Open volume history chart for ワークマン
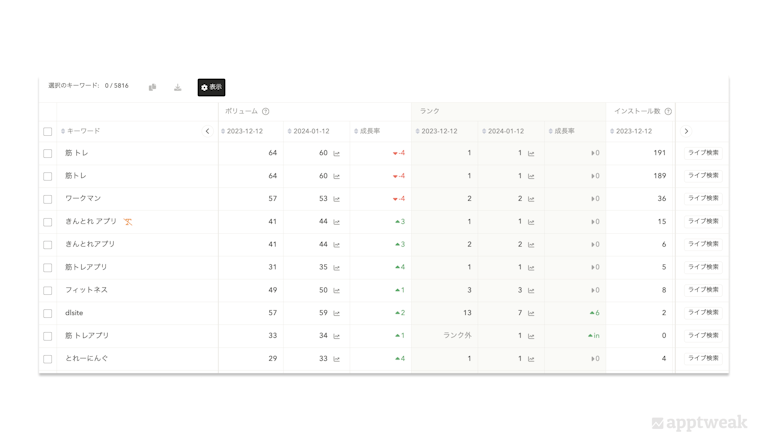This screenshot has width=768, height=448. pyautogui.click(x=337, y=199)
